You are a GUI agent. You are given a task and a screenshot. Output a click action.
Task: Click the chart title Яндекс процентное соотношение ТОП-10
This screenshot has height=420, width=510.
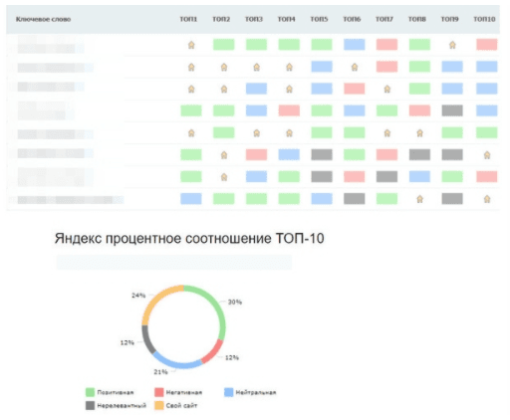pos(189,239)
